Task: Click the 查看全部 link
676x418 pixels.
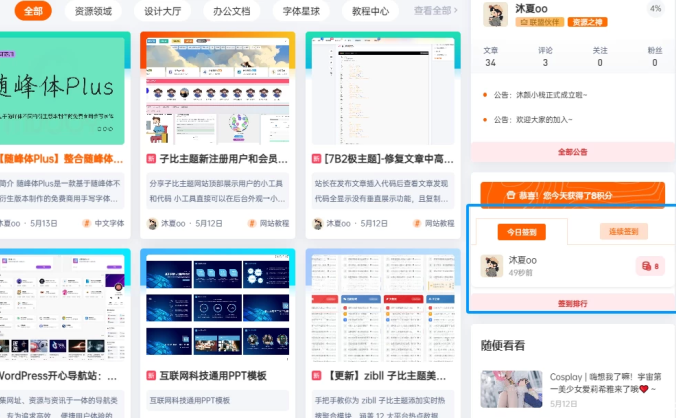Action: point(435,10)
